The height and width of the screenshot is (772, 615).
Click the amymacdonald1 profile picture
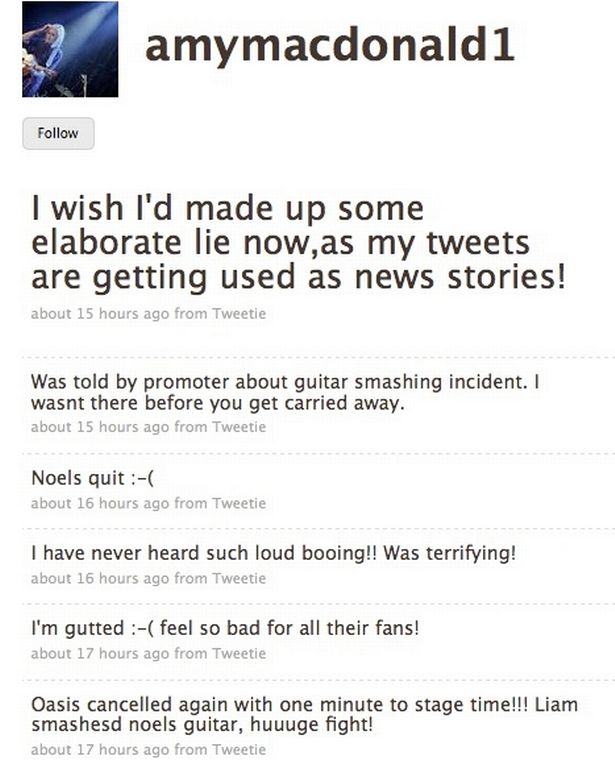(x=70, y=49)
